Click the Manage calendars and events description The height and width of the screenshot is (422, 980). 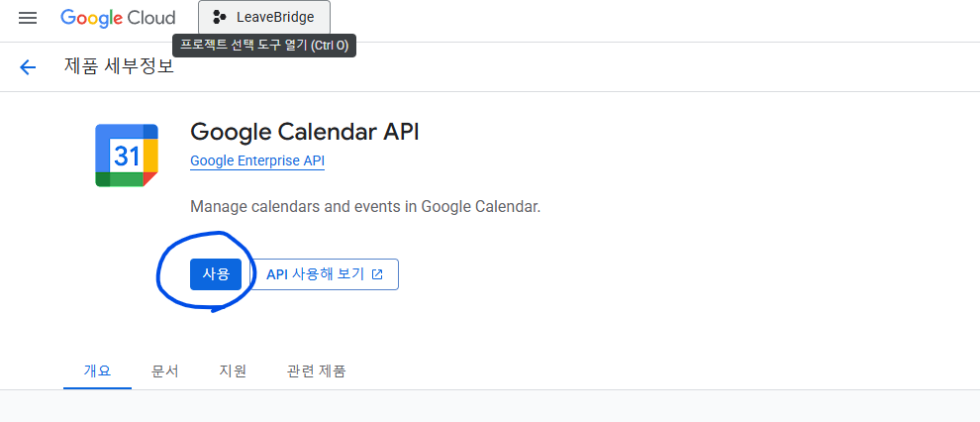click(x=365, y=206)
